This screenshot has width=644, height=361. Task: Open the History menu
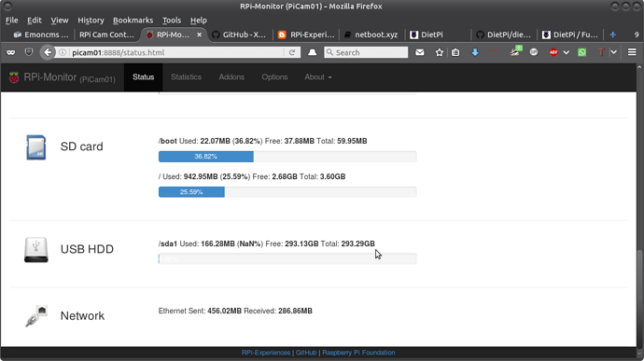pos(91,21)
